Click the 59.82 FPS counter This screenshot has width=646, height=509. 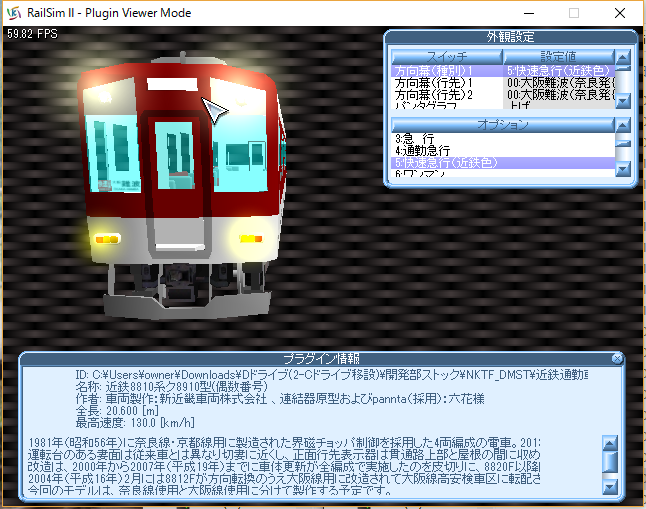(32, 34)
